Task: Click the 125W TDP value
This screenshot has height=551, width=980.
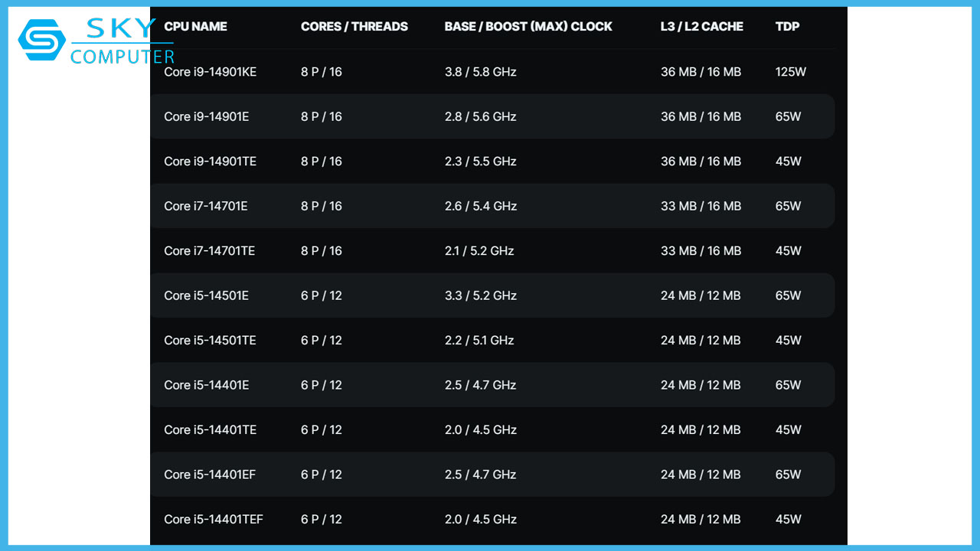Action: pyautogui.click(x=791, y=72)
